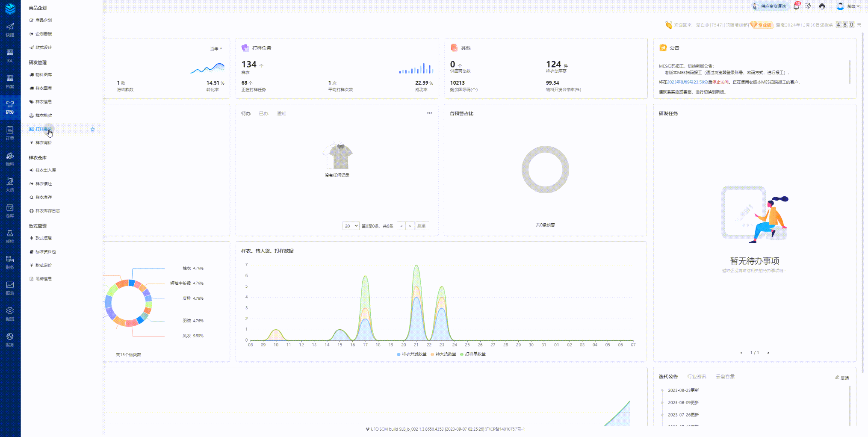The height and width of the screenshot is (437, 868).
Task: Open the 2023-08-23更新 announcement link
Action: (x=683, y=390)
